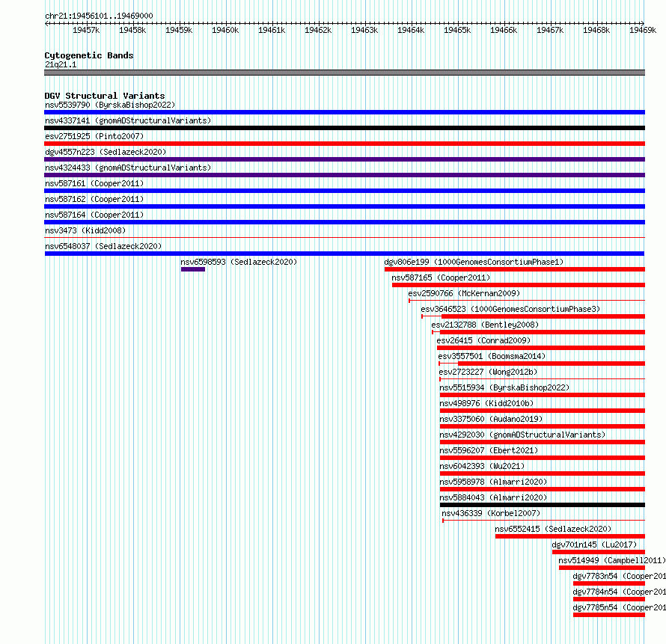Image resolution: width=666 pixels, height=644 pixels.
Task: Click the 19460k ruler tick label
Action: pyautogui.click(x=225, y=30)
